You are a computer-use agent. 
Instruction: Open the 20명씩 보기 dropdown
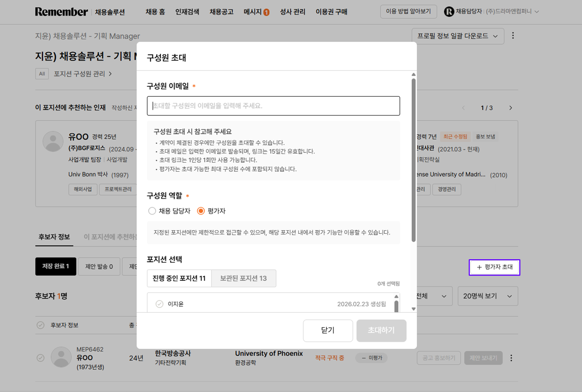pyautogui.click(x=487, y=296)
